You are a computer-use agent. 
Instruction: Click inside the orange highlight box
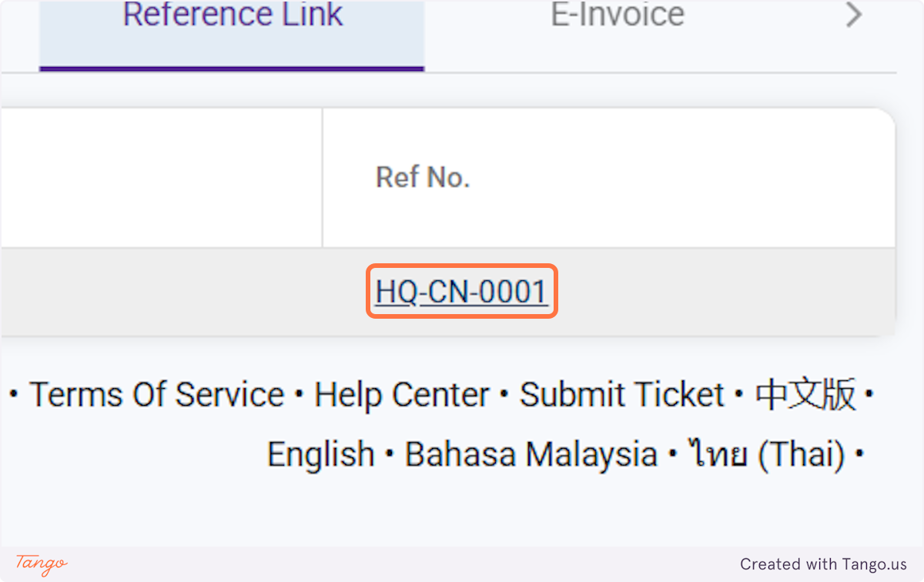pos(461,291)
